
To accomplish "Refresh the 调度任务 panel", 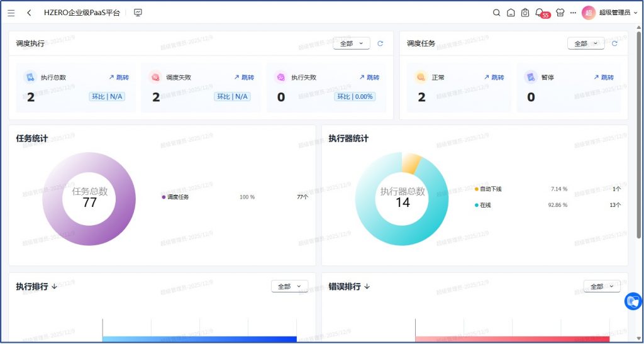I will click(614, 43).
